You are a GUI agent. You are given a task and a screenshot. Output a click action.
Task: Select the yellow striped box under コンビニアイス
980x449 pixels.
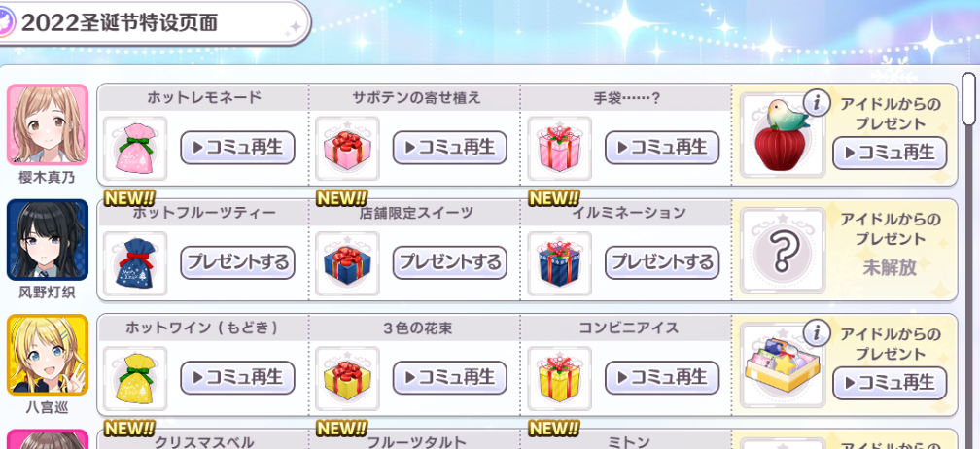pos(560,378)
